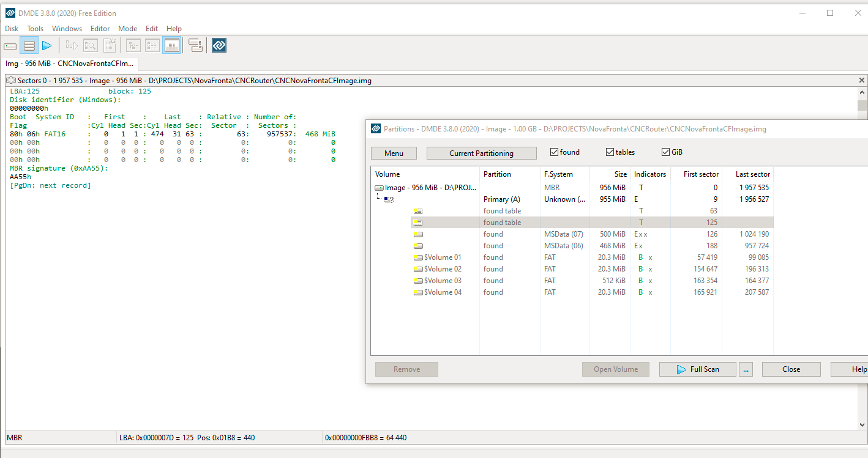Open the Windows menu
Screen dimensions: 868x458
[x=67, y=29]
